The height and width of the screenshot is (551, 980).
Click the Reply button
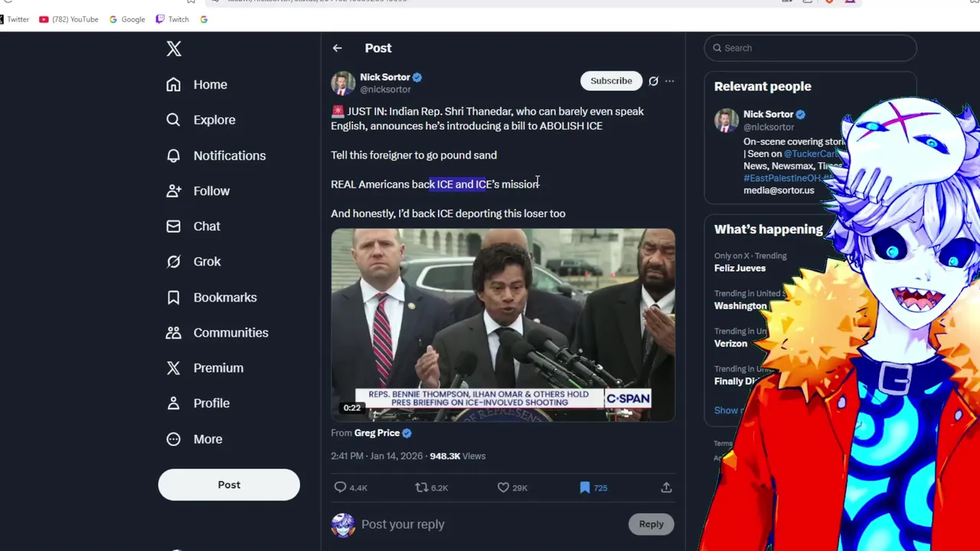click(651, 524)
